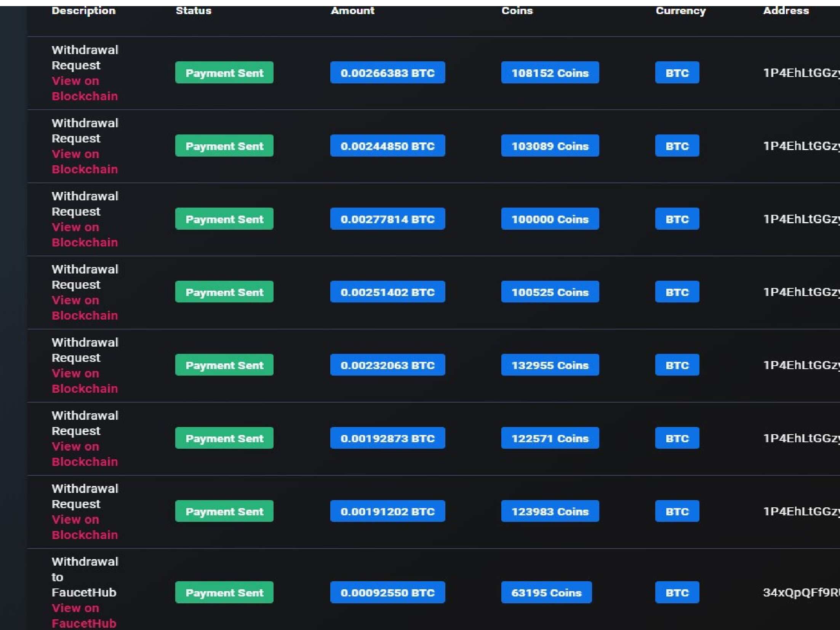Viewport: 840px width, 630px height.
Task: Open View on Blockchain link for 0.00191202 BTC withdrawal
Action: pos(85,527)
